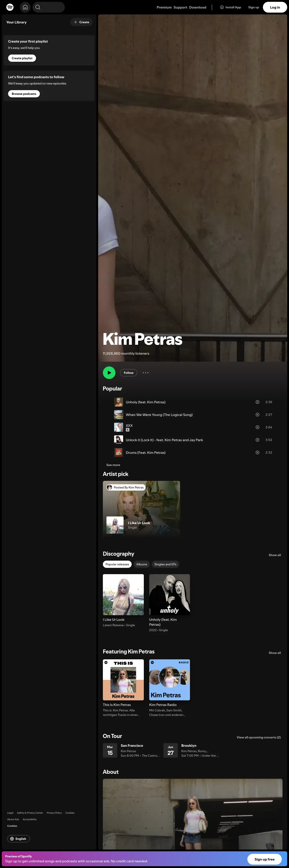289x868 pixels.
Task: Click the Install App download icon
Action: 222,7
